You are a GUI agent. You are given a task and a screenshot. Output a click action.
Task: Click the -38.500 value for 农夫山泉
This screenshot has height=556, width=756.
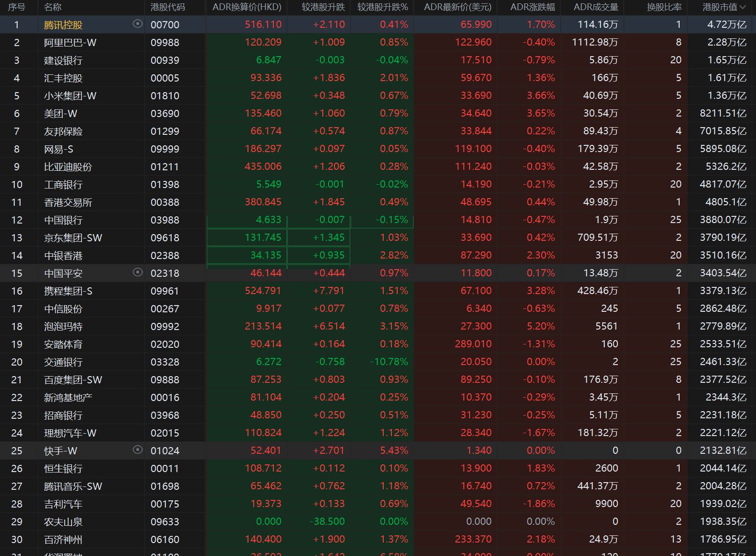coord(327,521)
